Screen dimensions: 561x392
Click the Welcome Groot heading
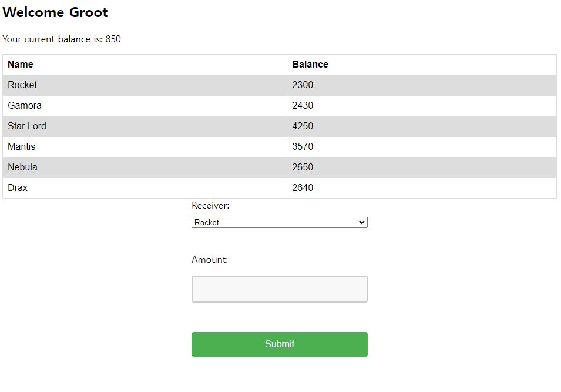click(x=55, y=12)
